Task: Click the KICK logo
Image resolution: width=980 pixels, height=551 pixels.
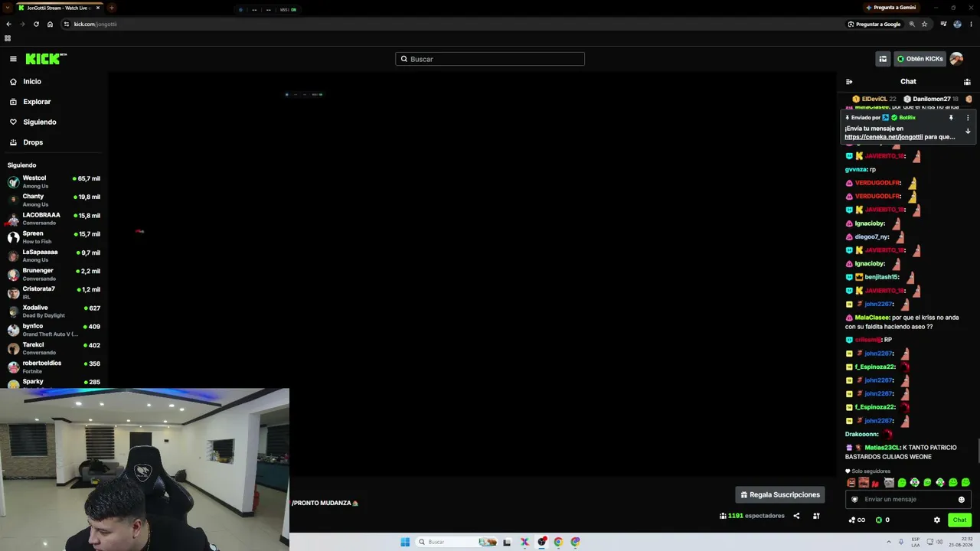Action: (46, 59)
